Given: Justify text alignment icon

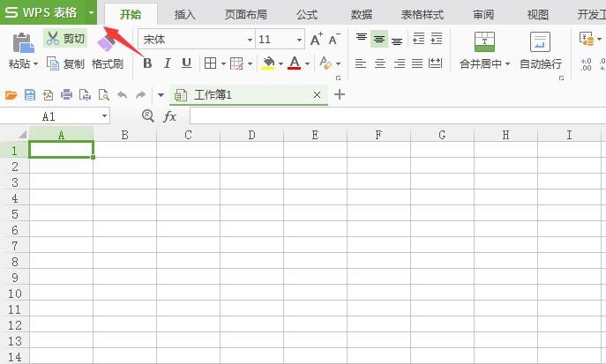Looking at the screenshot, I should point(417,63).
